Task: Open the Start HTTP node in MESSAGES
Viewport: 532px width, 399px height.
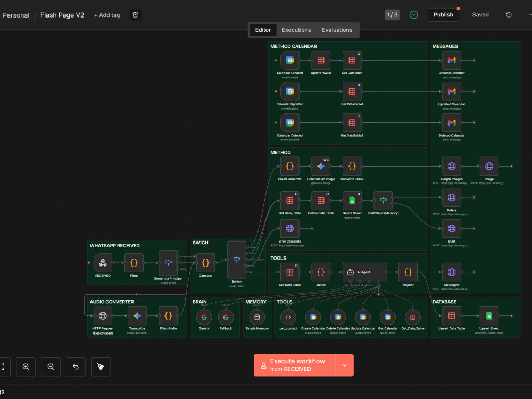Action: tap(452, 229)
